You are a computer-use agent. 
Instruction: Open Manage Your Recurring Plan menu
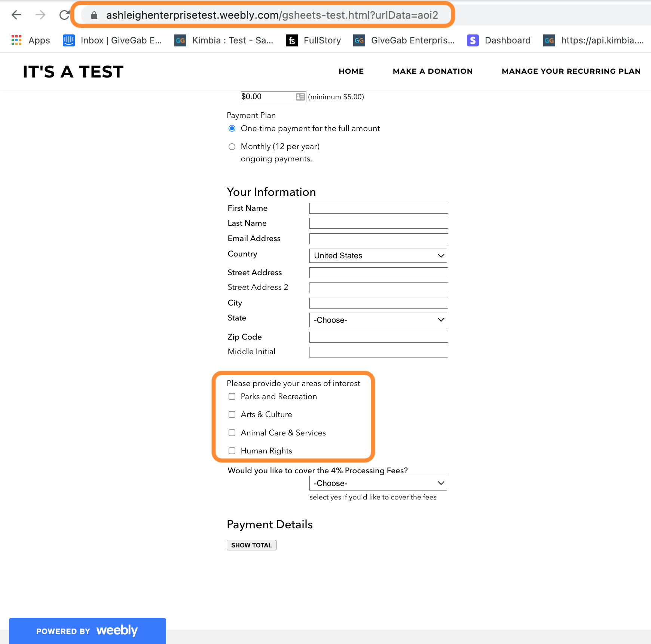coord(571,71)
